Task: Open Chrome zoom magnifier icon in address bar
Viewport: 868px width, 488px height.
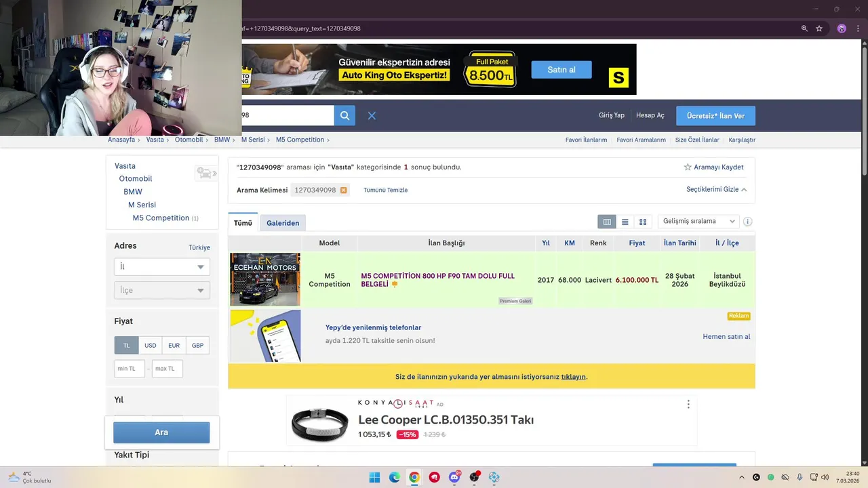Action: [804, 28]
